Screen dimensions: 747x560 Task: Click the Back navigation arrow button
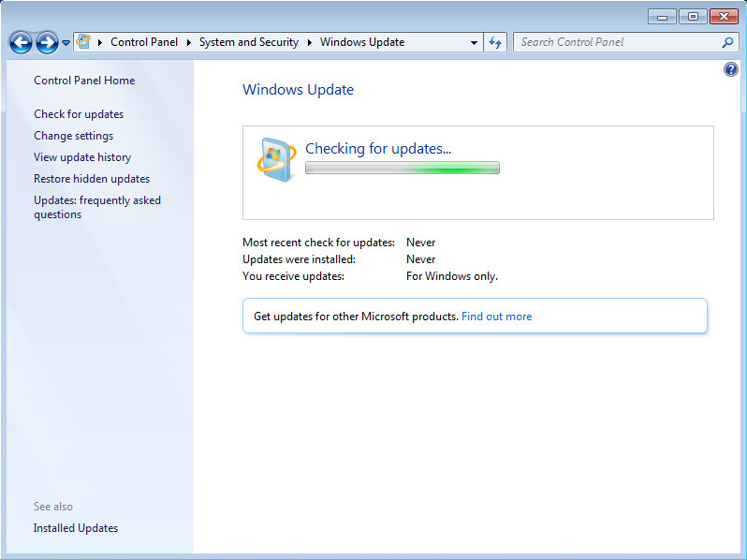point(21,42)
